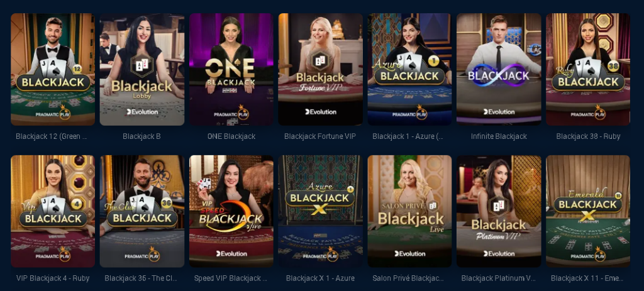Open the Infinite Blackjack game thumbnail
Viewport: 644px width, 291px height.
coord(499,69)
